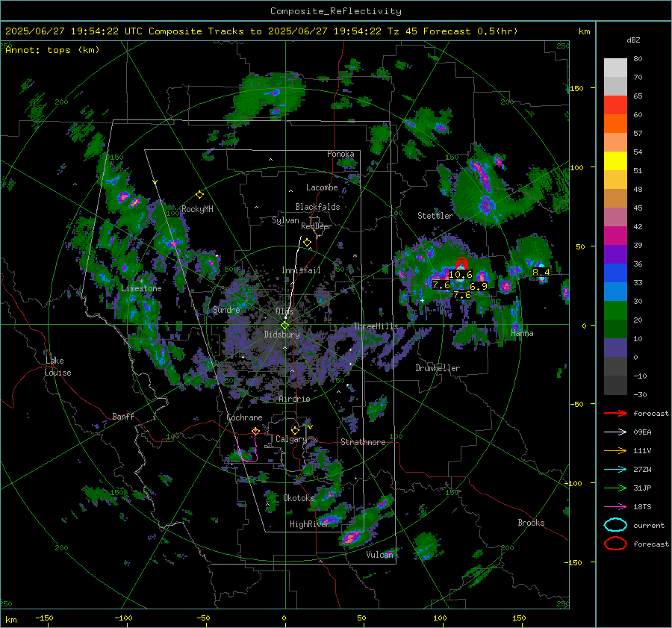Image resolution: width=672 pixels, height=628 pixels.
Task: Click the Ponoka city label
Action: click(340, 154)
